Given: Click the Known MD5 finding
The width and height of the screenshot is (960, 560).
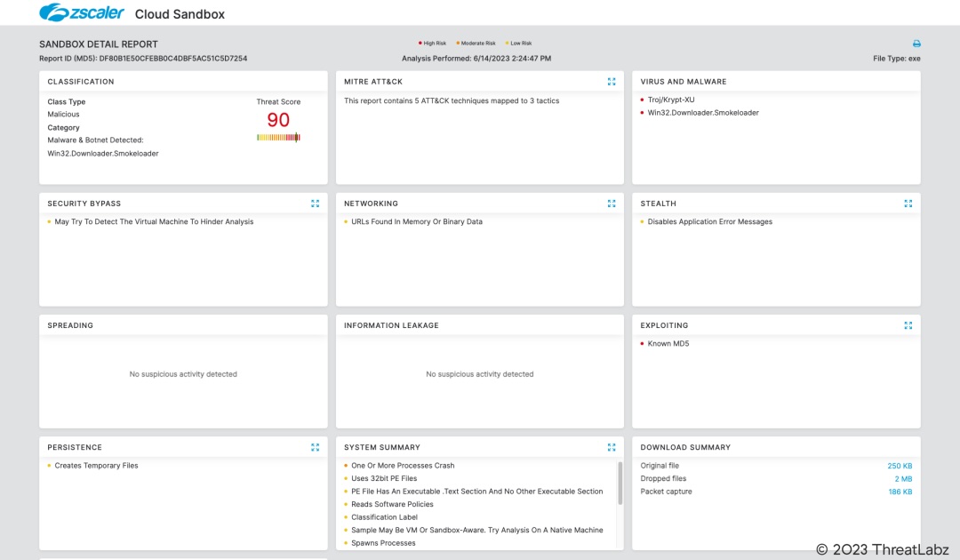Looking at the screenshot, I should pyautogui.click(x=668, y=344).
